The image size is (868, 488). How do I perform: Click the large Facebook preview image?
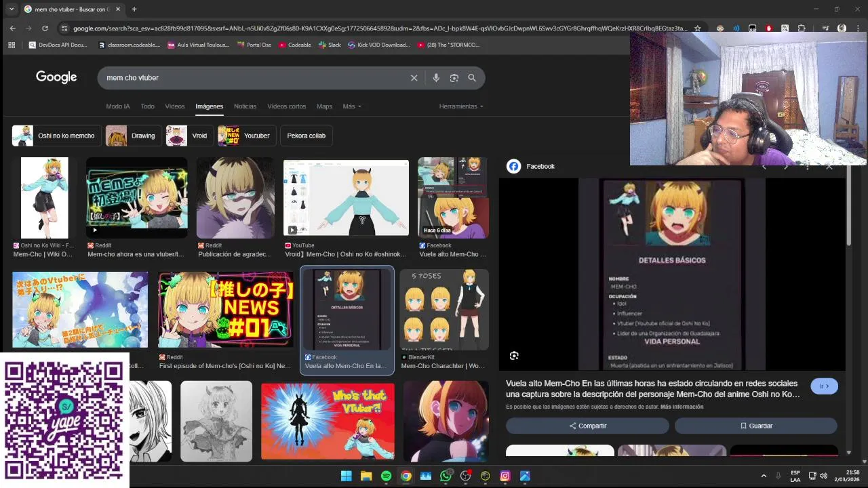click(x=672, y=274)
